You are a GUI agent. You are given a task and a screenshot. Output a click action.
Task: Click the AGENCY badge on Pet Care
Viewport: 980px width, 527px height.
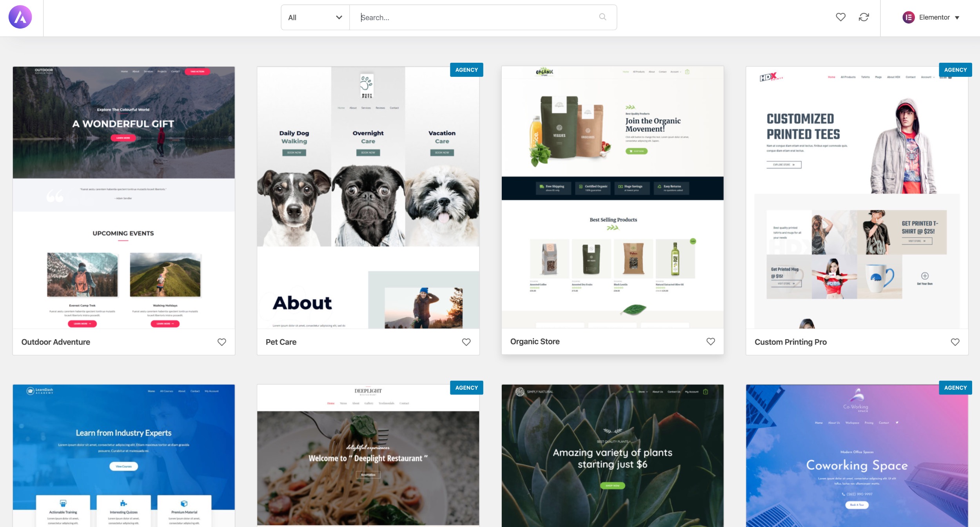click(466, 70)
